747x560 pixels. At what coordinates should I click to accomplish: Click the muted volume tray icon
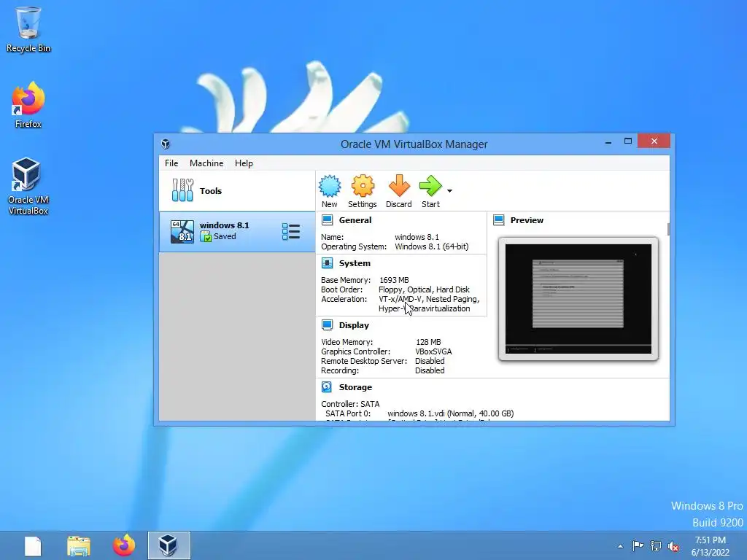673,545
